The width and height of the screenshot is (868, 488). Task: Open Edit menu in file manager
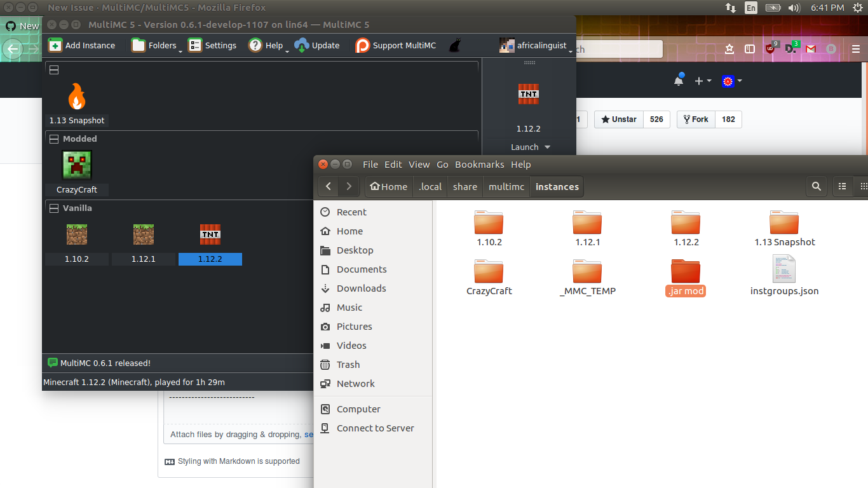pos(393,164)
